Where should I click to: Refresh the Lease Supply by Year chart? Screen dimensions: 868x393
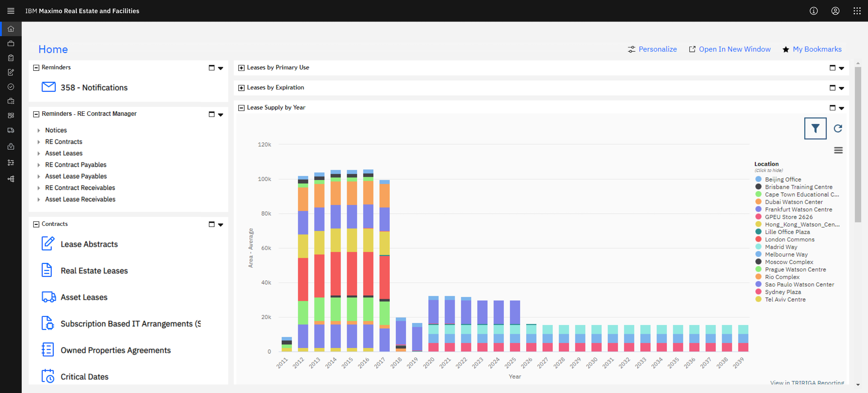838,128
